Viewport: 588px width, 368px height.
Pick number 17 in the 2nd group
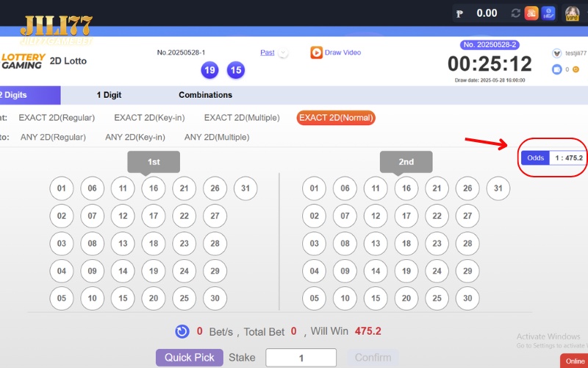pyautogui.click(x=406, y=216)
